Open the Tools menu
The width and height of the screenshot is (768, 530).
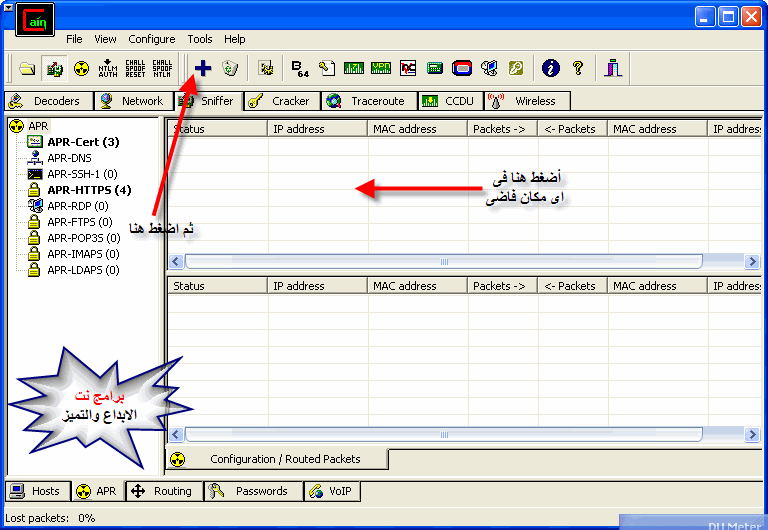(200, 39)
